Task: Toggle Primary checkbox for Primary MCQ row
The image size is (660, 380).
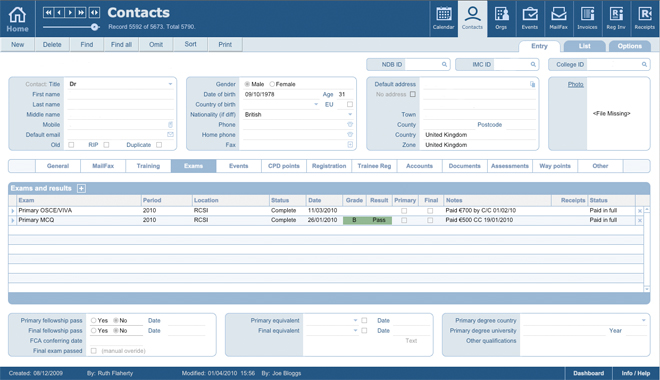Action: 404,220
